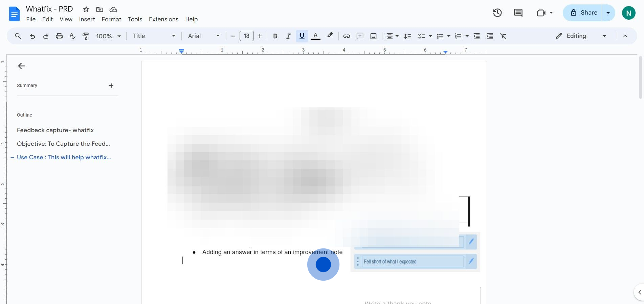Toggle italic formatting
This screenshot has width=644, height=304.
[x=288, y=36]
